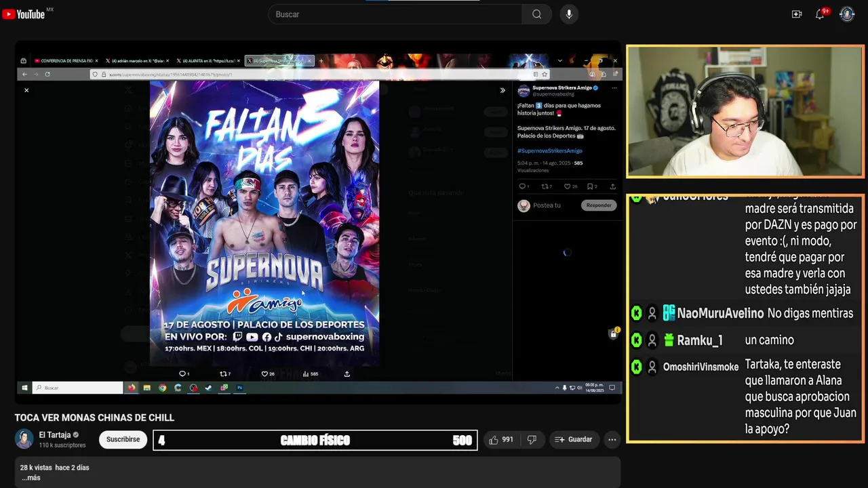The height and width of the screenshot is (488, 868).
Task: Open Steam from the taskbar
Action: pos(208,388)
